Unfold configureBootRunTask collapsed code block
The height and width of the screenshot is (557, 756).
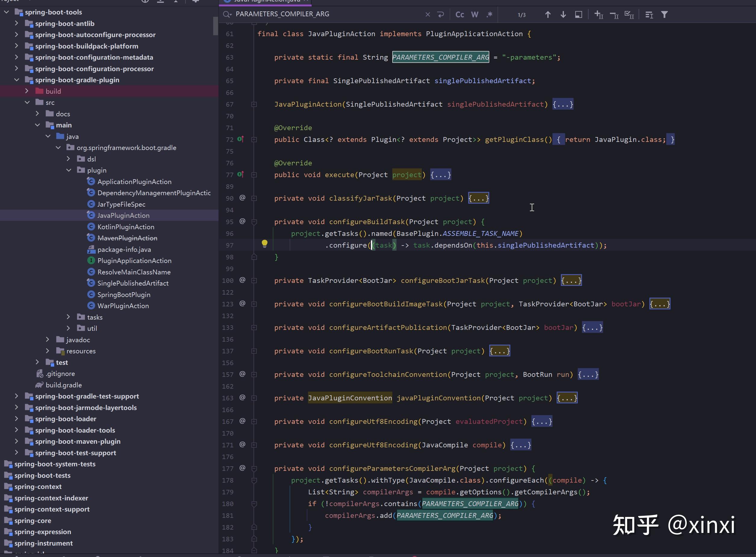pos(499,351)
